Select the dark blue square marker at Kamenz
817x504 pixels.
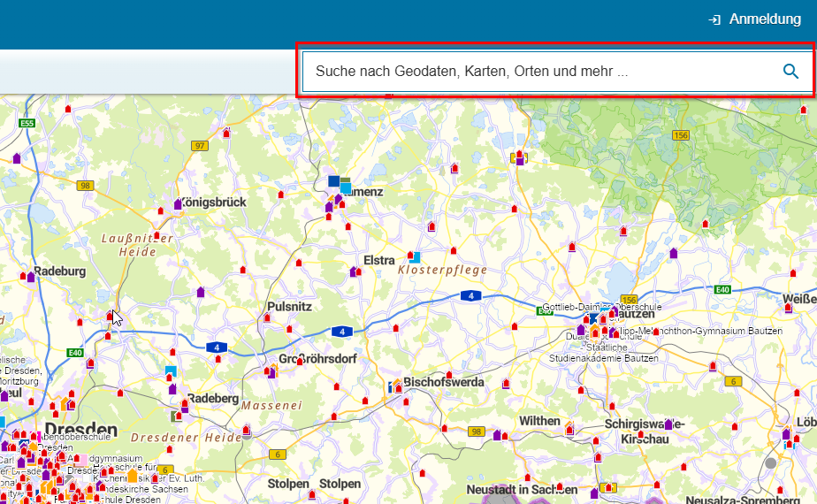pos(333,181)
